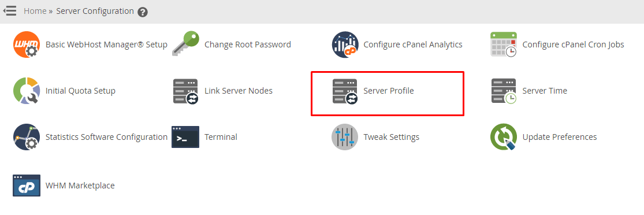Viewport: 644px width, 215px height.
Task: Open the Server Profile icon
Action: [x=345, y=91]
